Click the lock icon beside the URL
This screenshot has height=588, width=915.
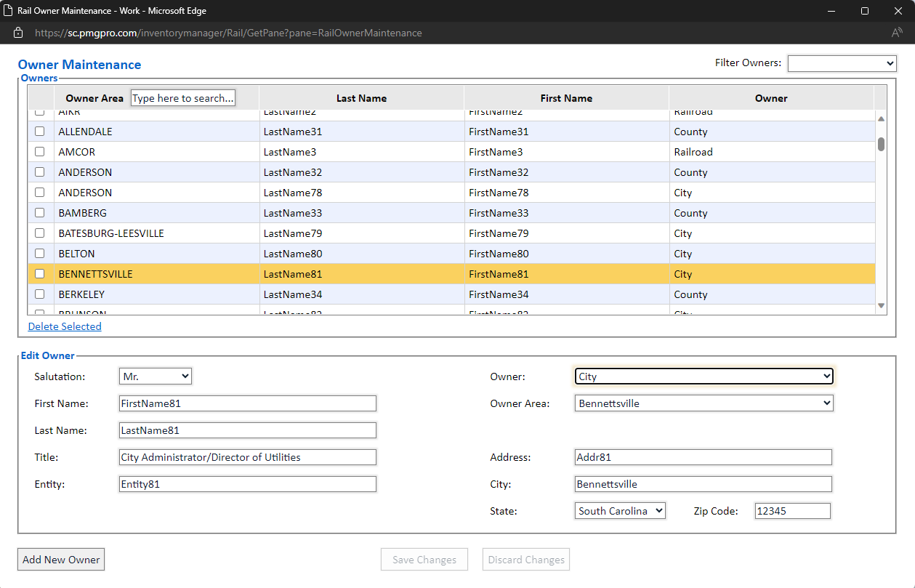tap(19, 33)
